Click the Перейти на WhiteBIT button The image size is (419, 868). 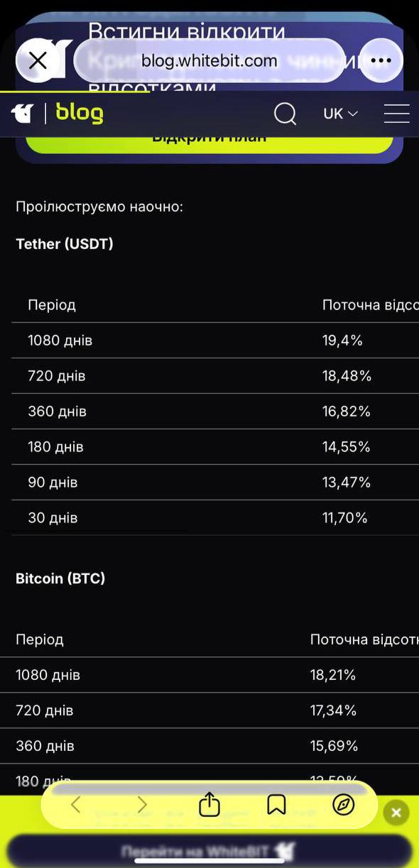(209, 850)
